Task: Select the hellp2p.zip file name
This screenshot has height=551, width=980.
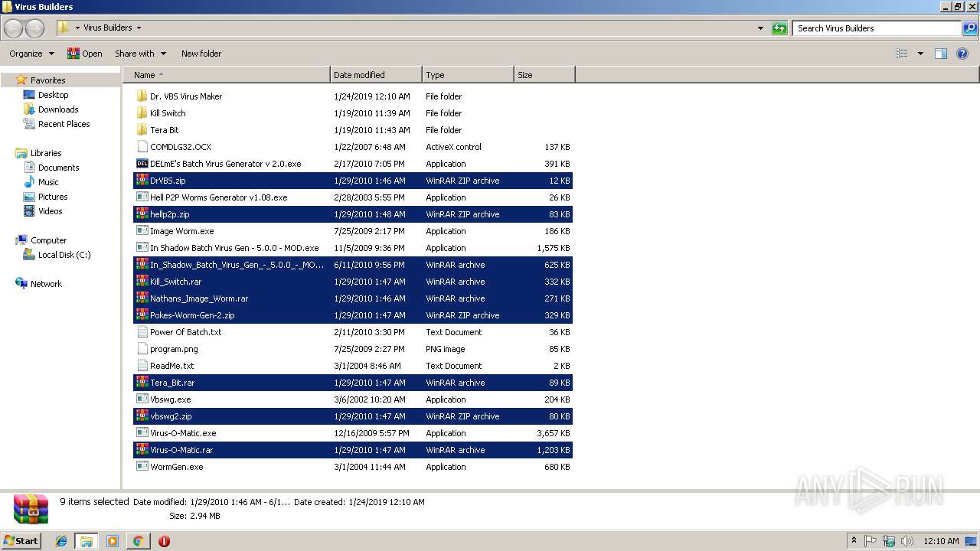Action: pos(170,214)
